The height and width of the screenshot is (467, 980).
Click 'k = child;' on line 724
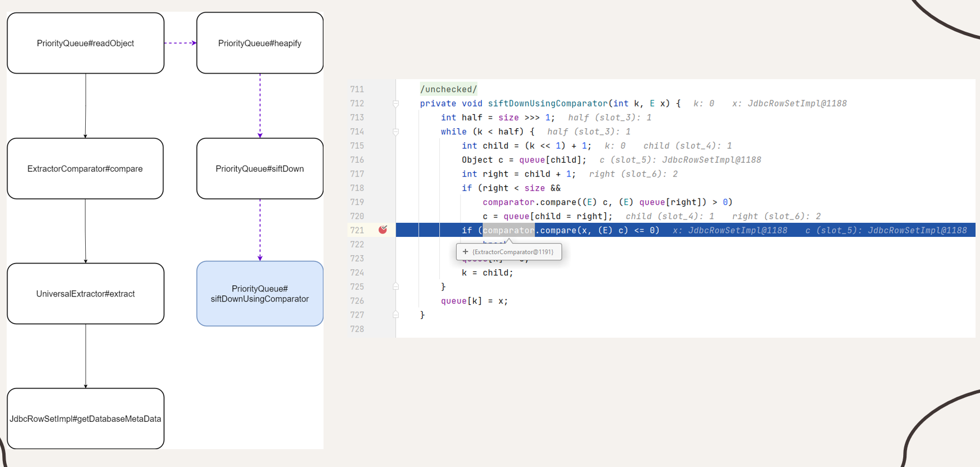pos(487,273)
